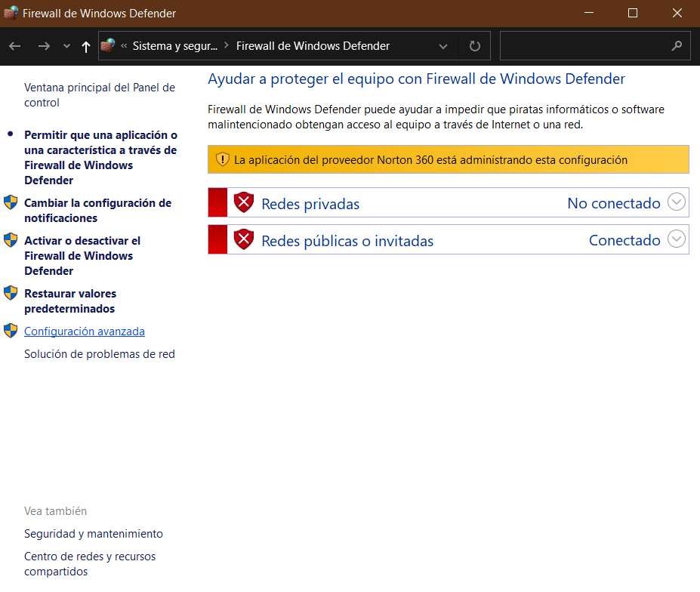Click the forward navigation arrow
The height and width of the screenshot is (592, 700).
pos(44,46)
